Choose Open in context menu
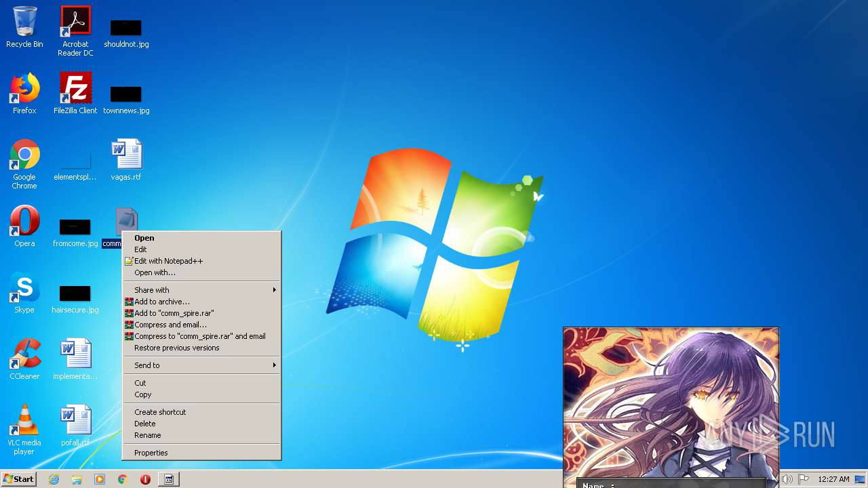 click(x=201, y=238)
